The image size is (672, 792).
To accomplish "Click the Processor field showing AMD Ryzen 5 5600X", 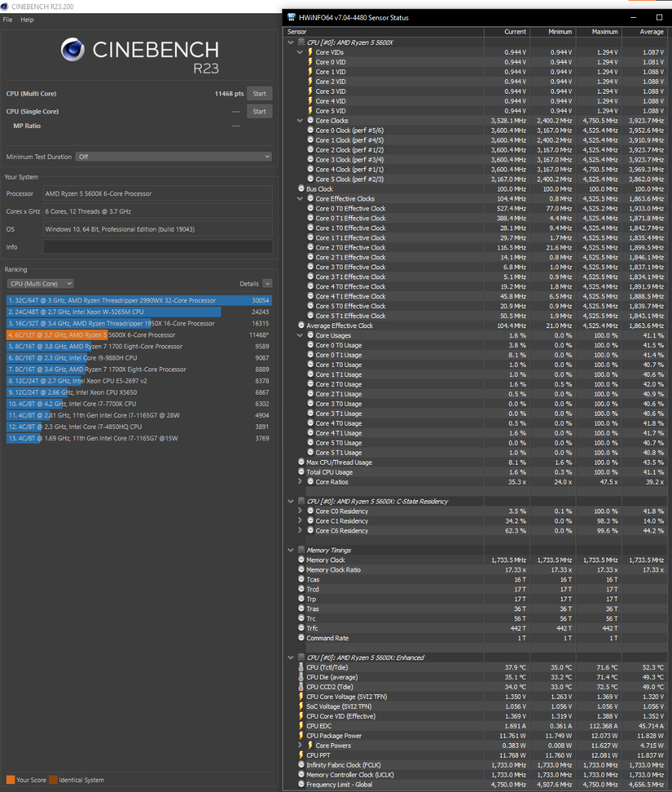I will pos(158,194).
